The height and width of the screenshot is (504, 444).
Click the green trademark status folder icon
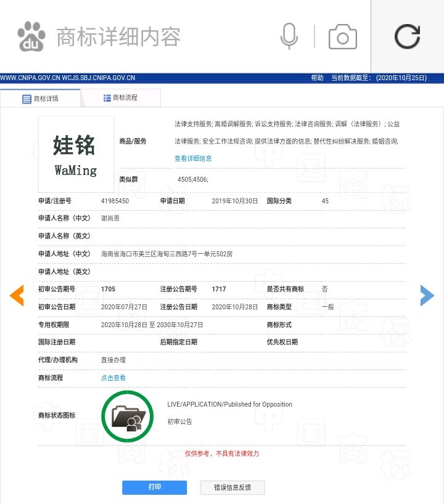[x=128, y=417]
